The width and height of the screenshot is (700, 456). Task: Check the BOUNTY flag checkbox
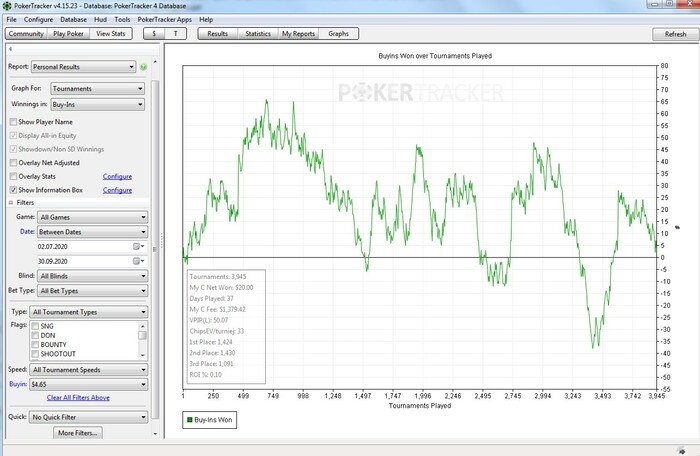click(x=36, y=344)
